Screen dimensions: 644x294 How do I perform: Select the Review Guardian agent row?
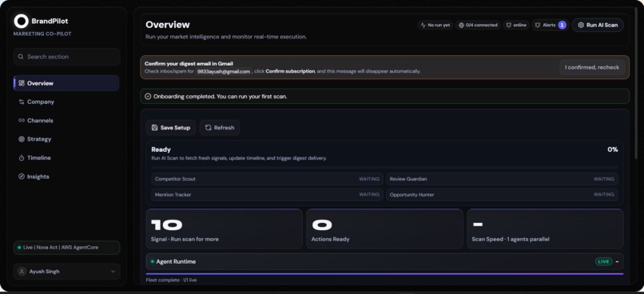tap(502, 179)
